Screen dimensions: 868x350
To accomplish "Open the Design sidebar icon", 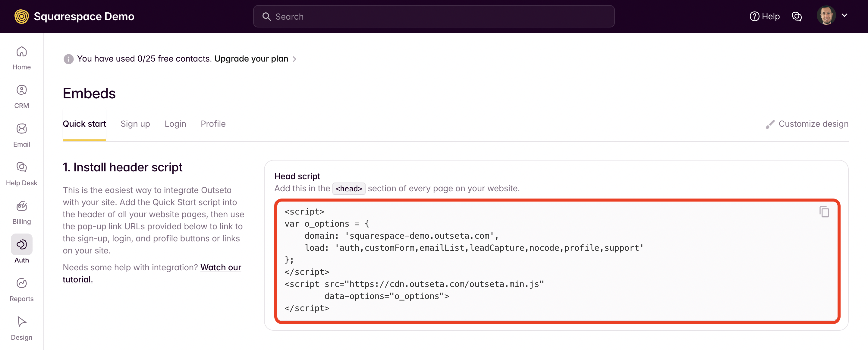I will [x=22, y=328].
